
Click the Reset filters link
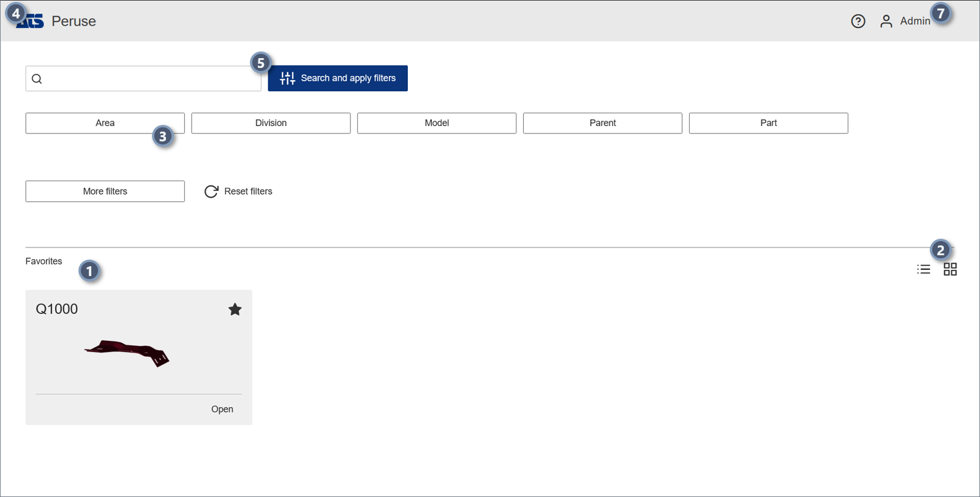248,192
